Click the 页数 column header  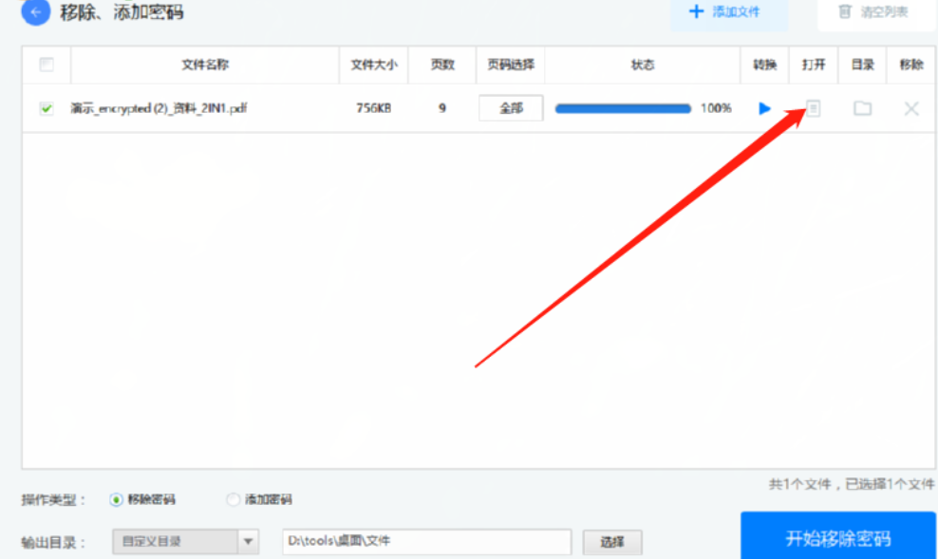pyautogui.click(x=442, y=65)
